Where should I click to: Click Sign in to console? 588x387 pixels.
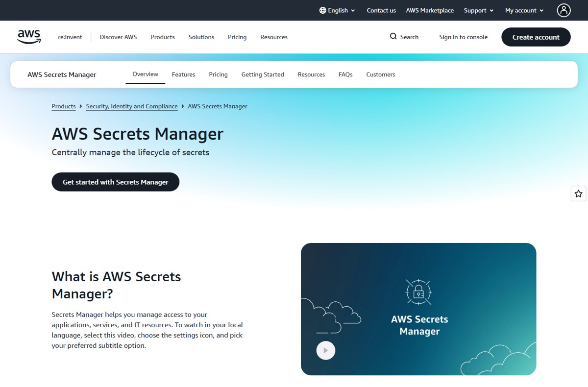point(464,37)
